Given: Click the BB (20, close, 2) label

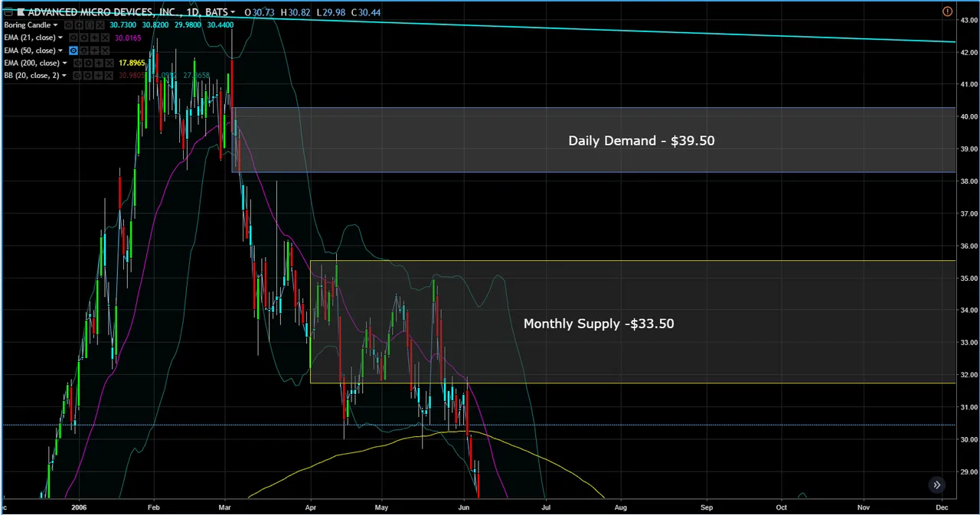Looking at the screenshot, I should [31, 76].
